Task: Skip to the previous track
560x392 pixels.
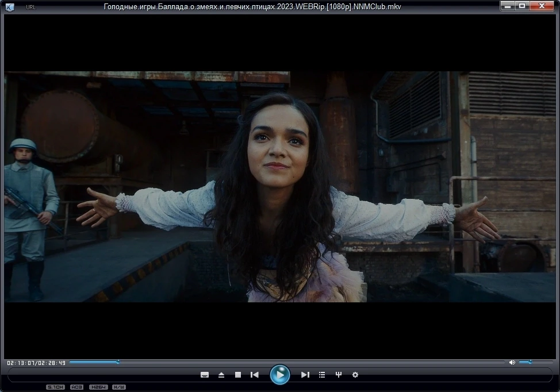Action: 255,375
